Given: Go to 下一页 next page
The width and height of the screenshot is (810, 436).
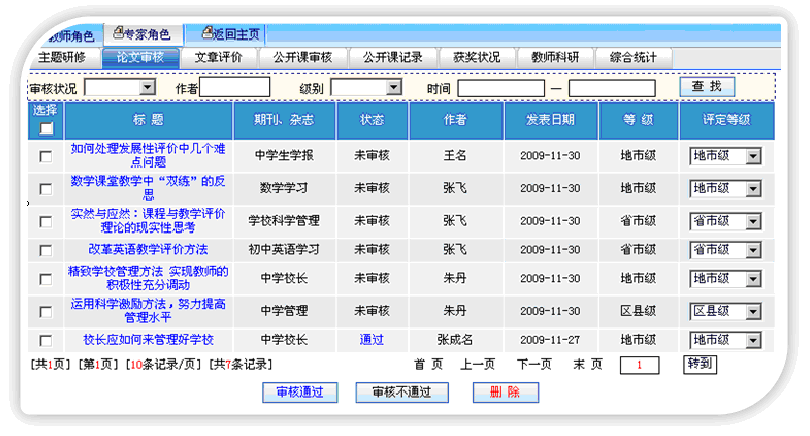Looking at the screenshot, I should click(x=534, y=364).
